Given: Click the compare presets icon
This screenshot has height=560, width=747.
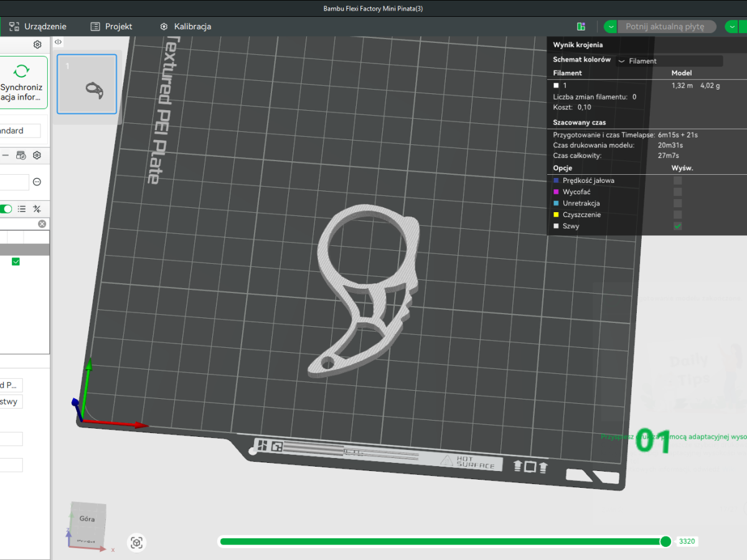Looking at the screenshot, I should pyautogui.click(x=37, y=209).
